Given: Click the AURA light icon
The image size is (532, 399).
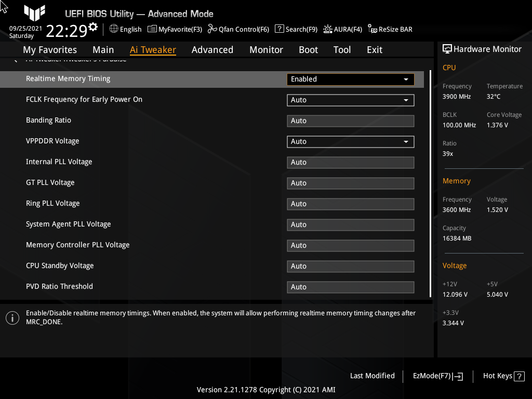Looking at the screenshot, I should click(328, 29).
